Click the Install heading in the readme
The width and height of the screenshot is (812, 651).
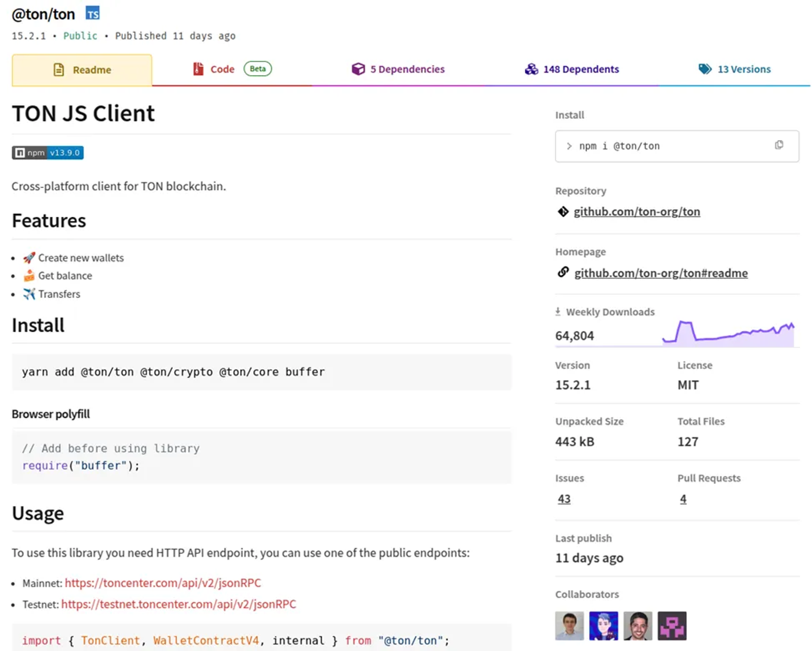38,325
